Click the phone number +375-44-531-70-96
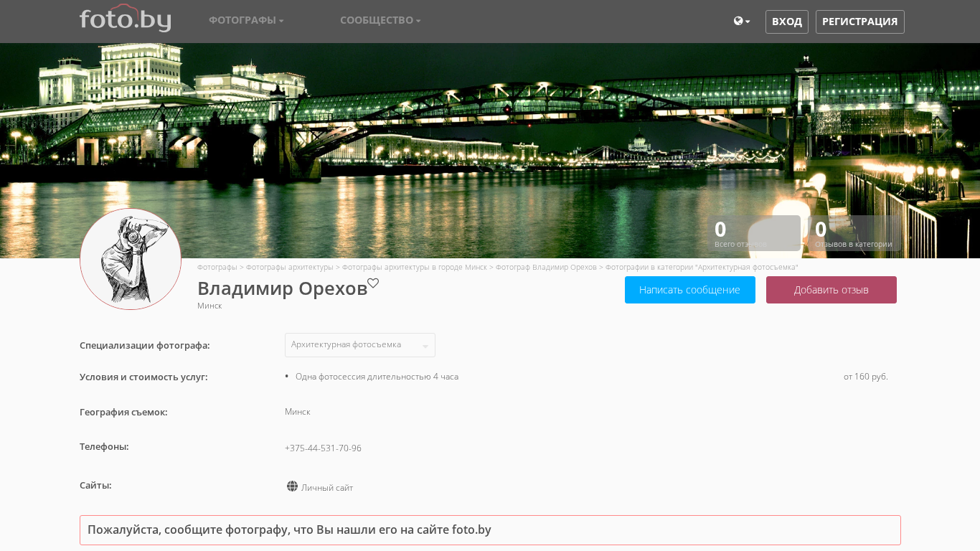The height and width of the screenshot is (551, 980). (323, 448)
